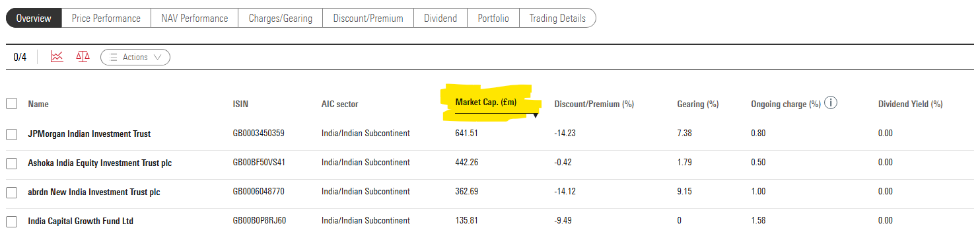Click discount value -14.12
The image size is (980, 238).
(565, 192)
